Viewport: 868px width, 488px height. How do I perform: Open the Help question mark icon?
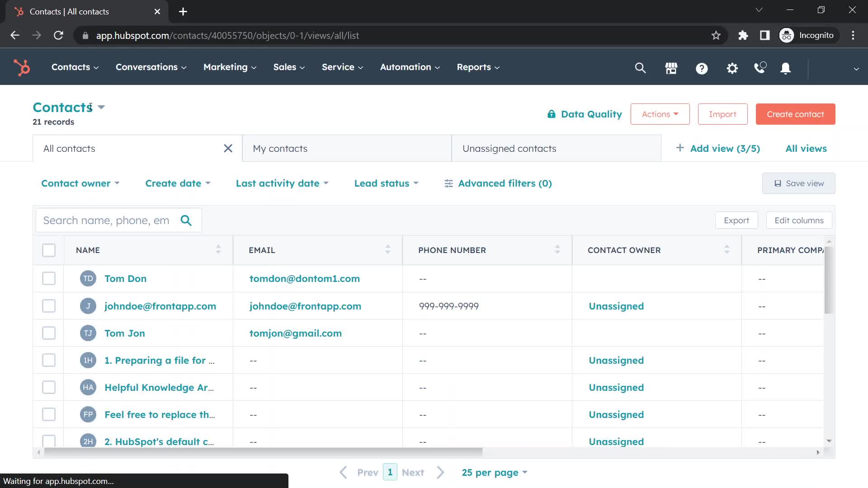tap(702, 68)
